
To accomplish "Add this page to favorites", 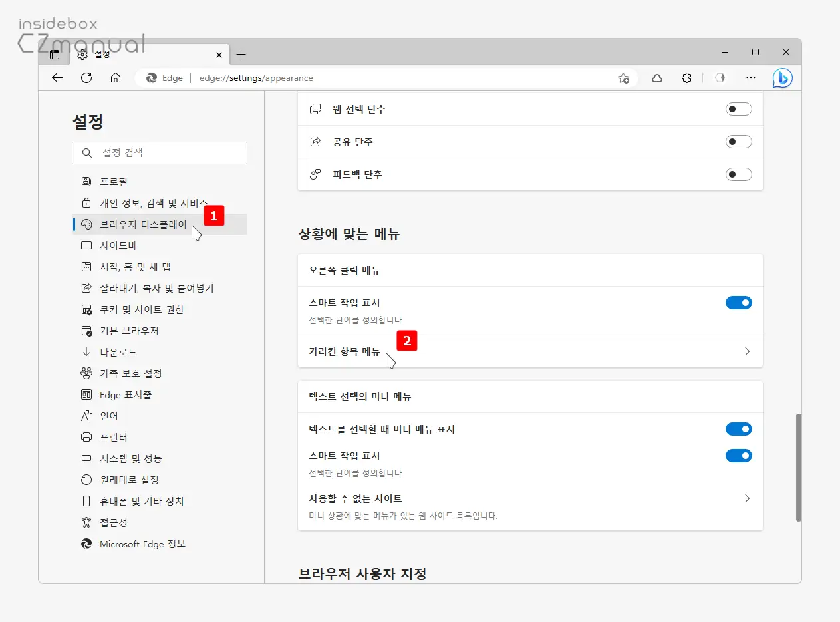I will (623, 78).
